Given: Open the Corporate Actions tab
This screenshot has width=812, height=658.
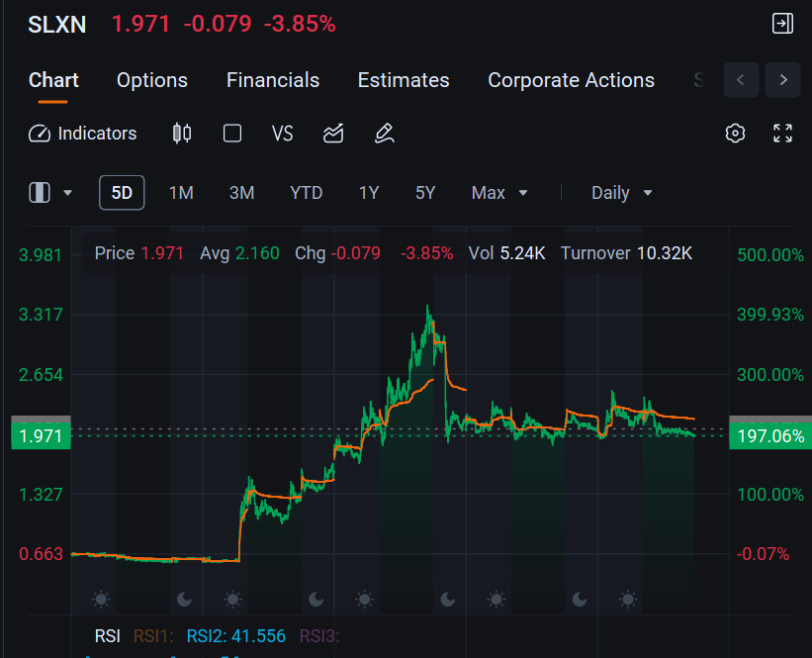Looking at the screenshot, I should coord(572,80).
